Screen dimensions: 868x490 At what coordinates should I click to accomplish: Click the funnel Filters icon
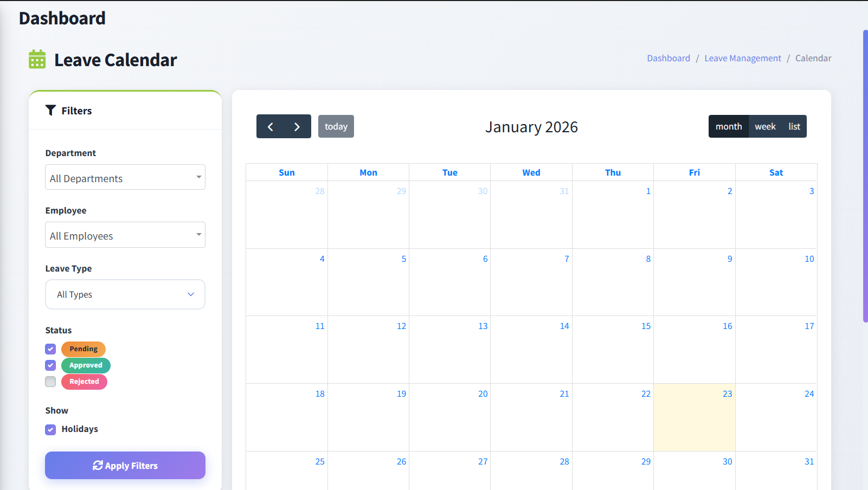click(x=50, y=111)
